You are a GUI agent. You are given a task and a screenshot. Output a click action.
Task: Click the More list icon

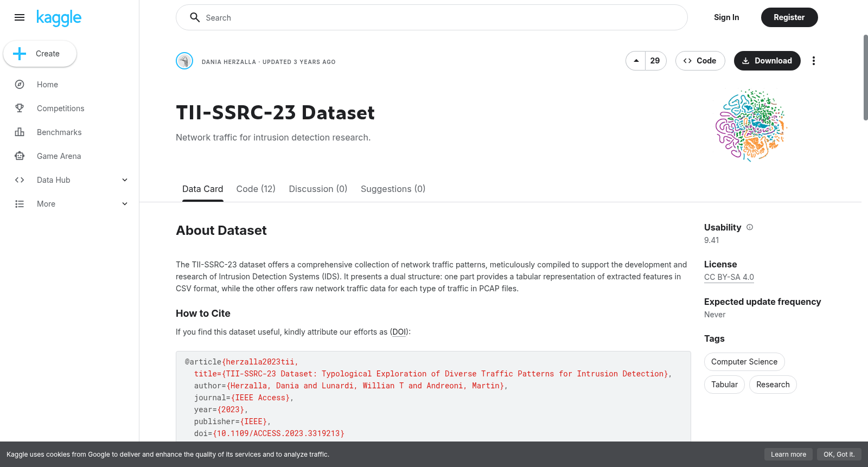[20, 204]
